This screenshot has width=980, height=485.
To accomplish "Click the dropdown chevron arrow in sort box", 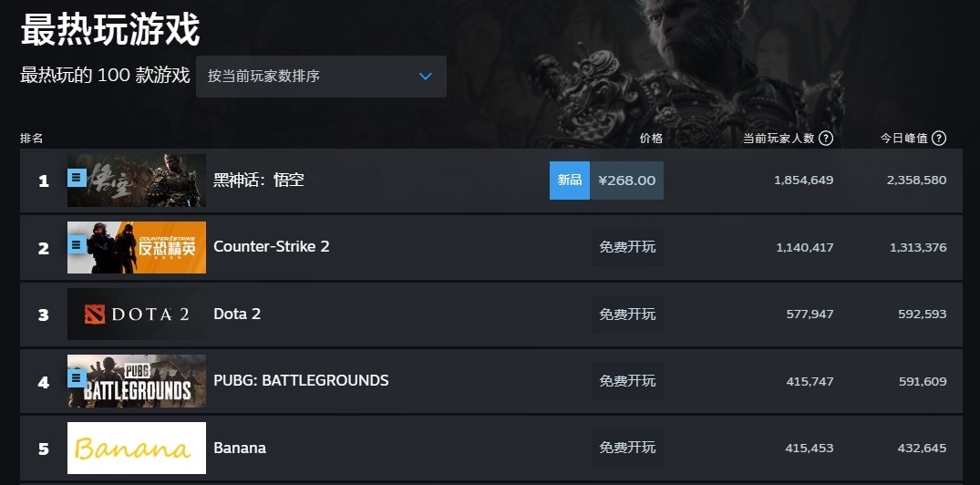I will pos(425,77).
